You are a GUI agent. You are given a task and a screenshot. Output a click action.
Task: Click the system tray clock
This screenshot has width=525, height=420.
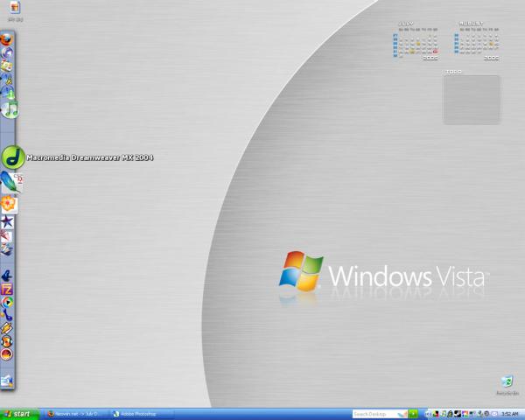pos(510,414)
